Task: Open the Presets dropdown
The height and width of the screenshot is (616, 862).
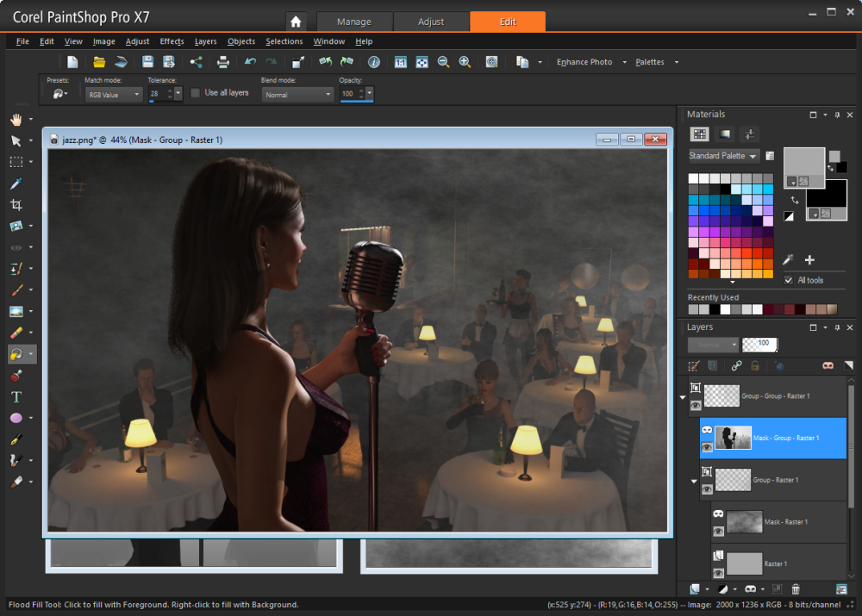Action: [60, 95]
